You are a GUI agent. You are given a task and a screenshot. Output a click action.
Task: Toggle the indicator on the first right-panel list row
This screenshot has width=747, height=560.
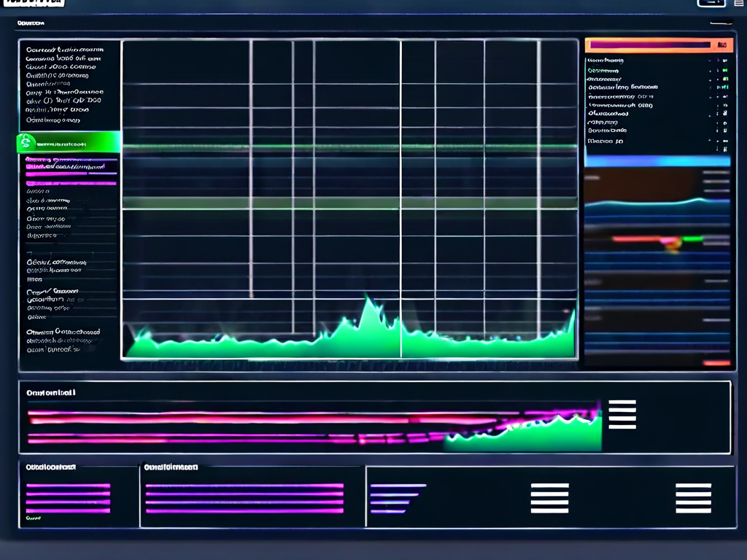click(x=725, y=61)
